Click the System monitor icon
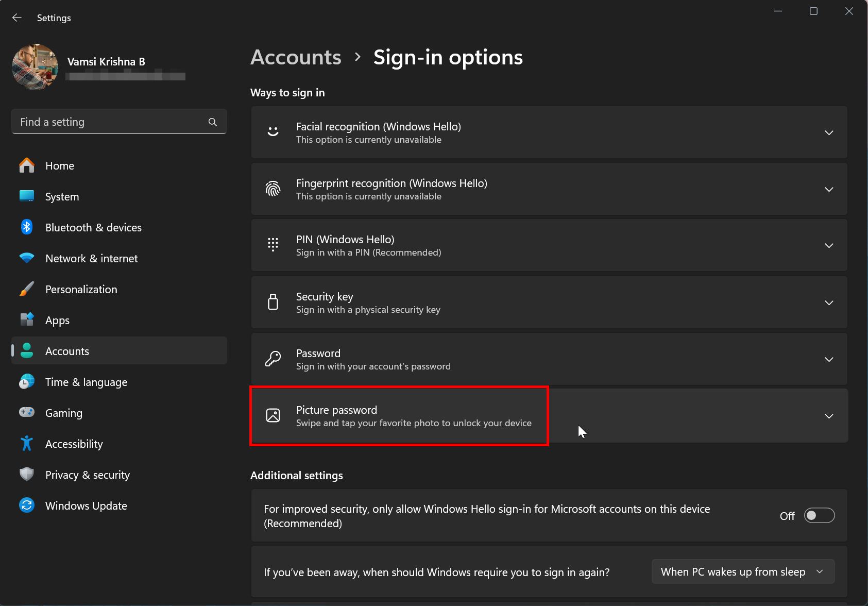Image resolution: width=868 pixels, height=606 pixels. 27,196
